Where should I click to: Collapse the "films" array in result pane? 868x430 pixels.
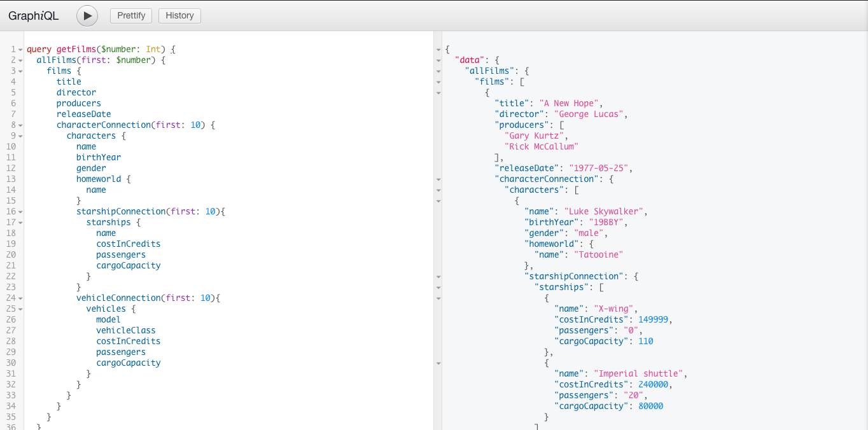tap(438, 81)
